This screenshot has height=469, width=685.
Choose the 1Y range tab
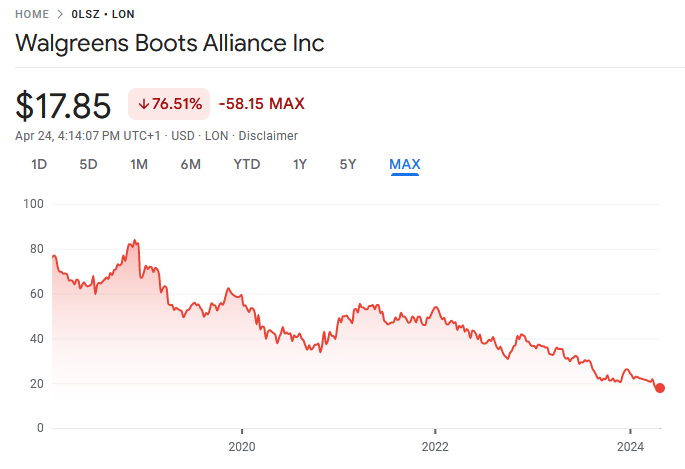(300, 165)
